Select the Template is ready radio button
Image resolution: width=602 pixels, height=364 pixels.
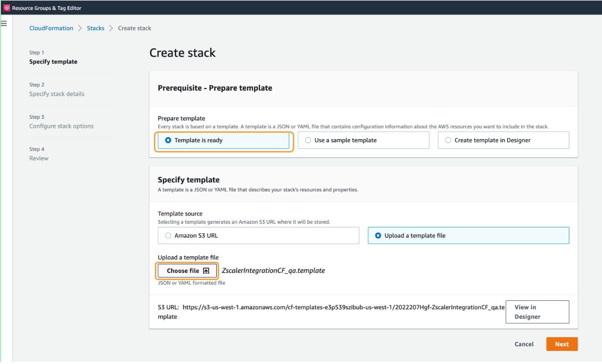point(169,140)
